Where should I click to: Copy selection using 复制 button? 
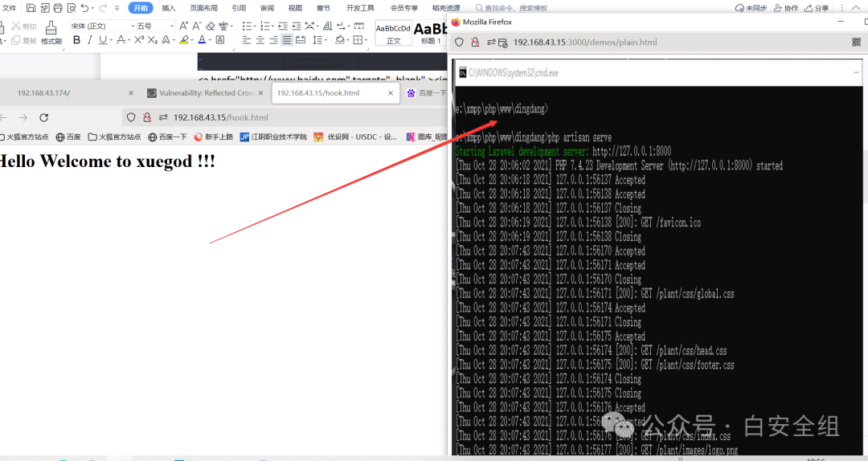[24, 40]
